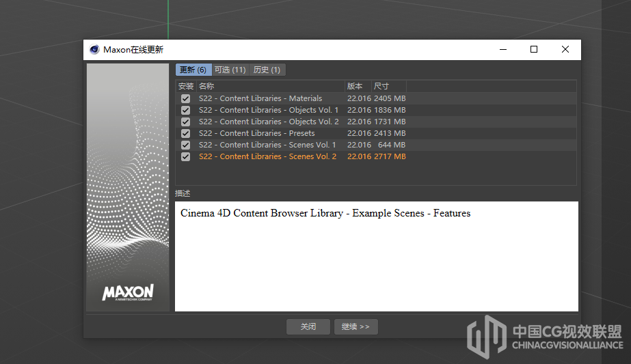Sort by the 尺寸 column header

point(389,86)
